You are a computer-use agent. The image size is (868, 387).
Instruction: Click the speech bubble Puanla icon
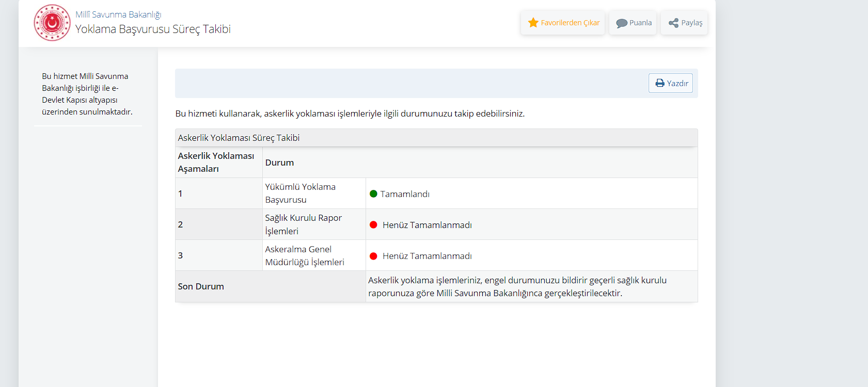click(x=622, y=23)
